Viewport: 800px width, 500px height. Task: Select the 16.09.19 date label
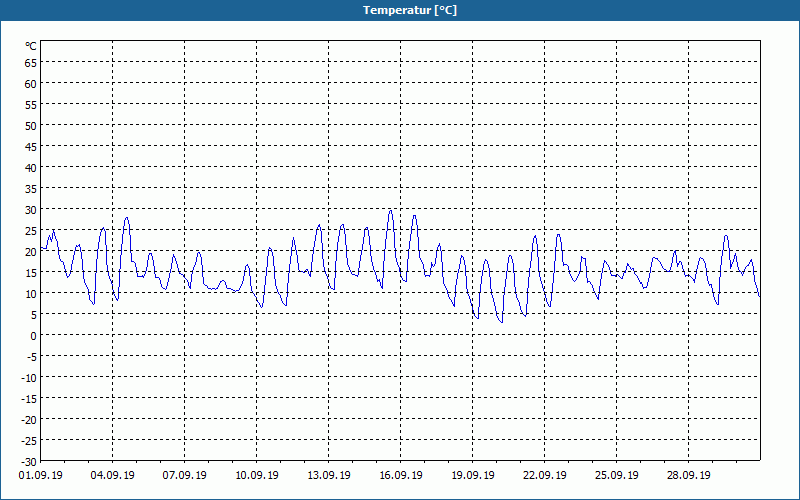(x=401, y=475)
